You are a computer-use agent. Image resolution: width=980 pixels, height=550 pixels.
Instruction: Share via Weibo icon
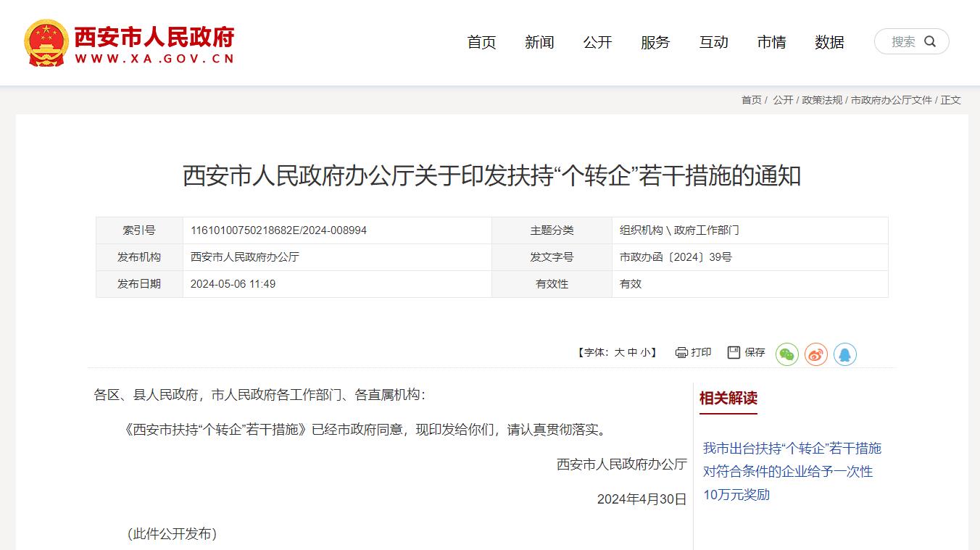(816, 354)
